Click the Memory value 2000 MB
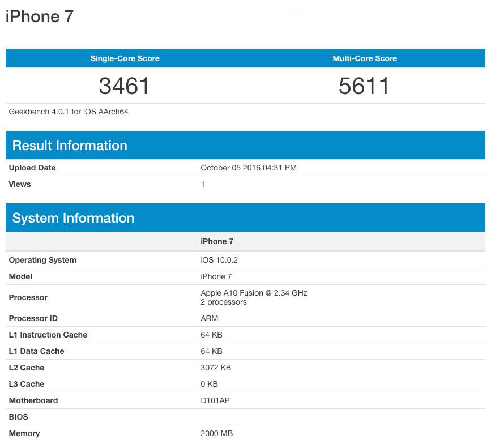The height and width of the screenshot is (448, 491). (x=216, y=433)
